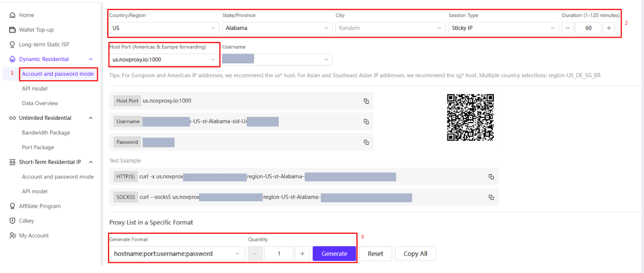This screenshot has width=644, height=273.
Task: Click the Affiliate Program bulb icon
Action: coord(12,206)
